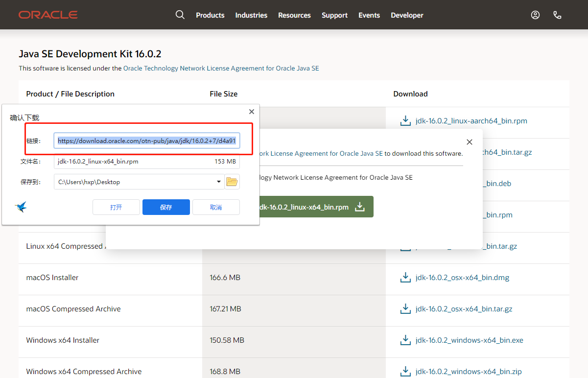Open the Developer menu

[x=407, y=15]
